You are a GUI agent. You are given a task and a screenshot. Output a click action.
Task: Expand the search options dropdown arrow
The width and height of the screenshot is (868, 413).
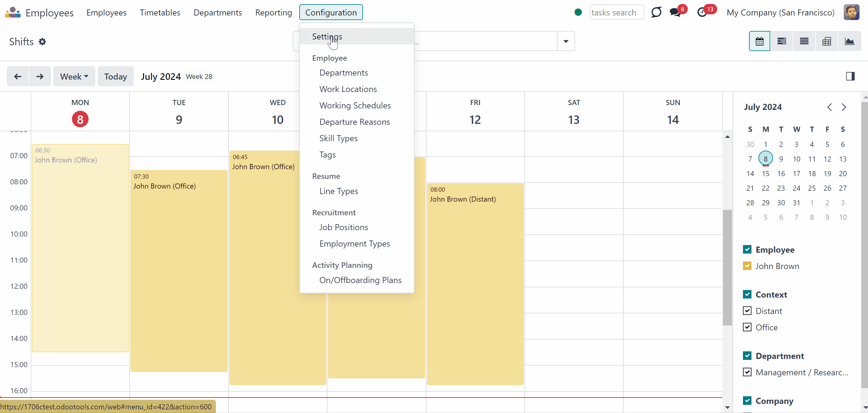(566, 41)
